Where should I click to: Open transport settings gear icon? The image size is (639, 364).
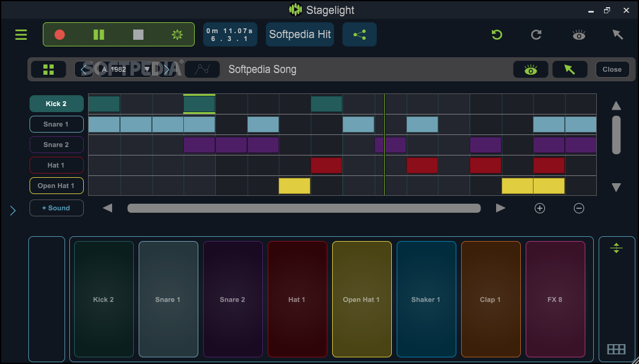177,34
